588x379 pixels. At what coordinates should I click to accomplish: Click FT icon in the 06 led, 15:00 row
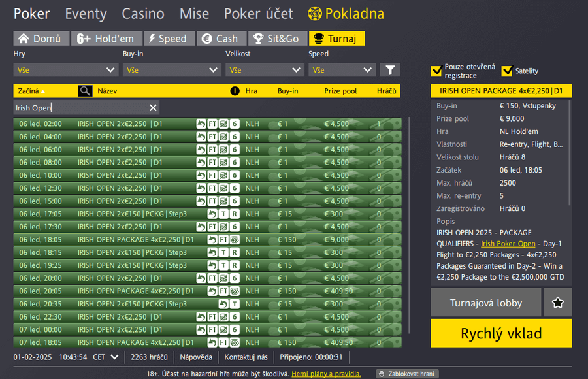point(212,201)
